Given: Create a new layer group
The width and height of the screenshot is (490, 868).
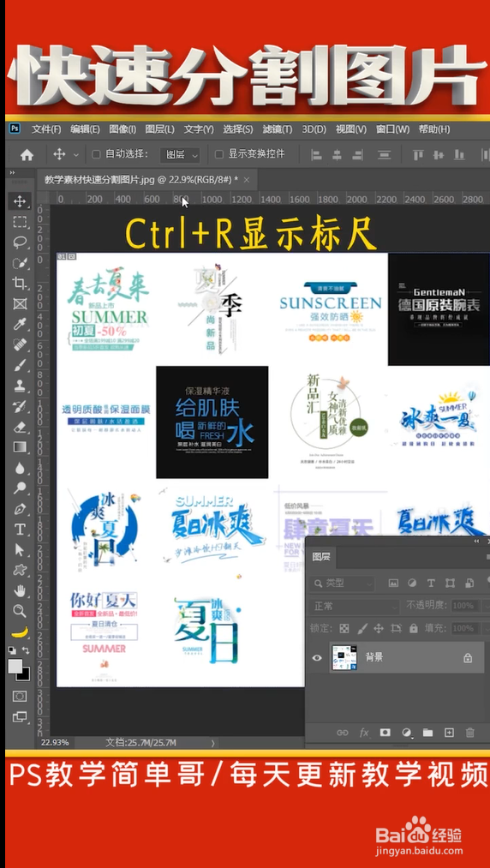Looking at the screenshot, I should [x=427, y=733].
